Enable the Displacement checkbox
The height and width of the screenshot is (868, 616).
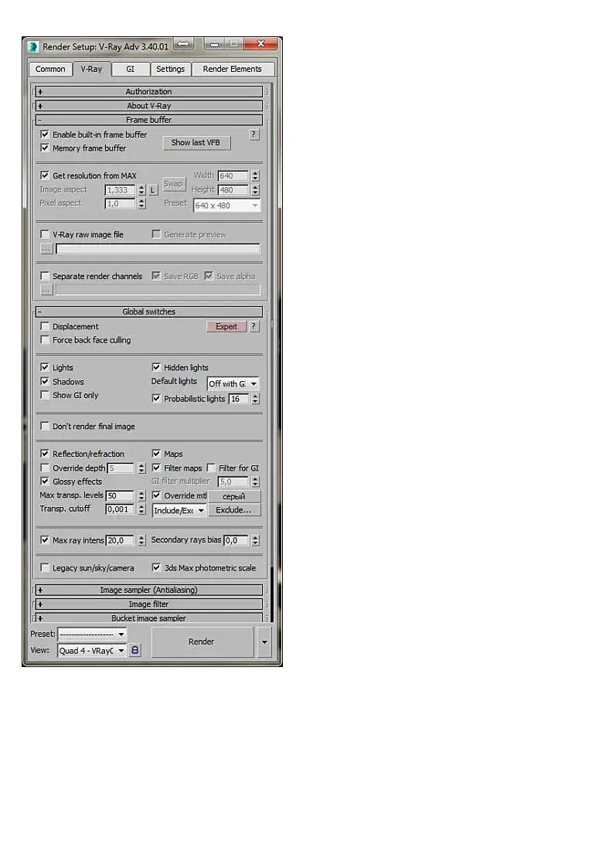45,327
